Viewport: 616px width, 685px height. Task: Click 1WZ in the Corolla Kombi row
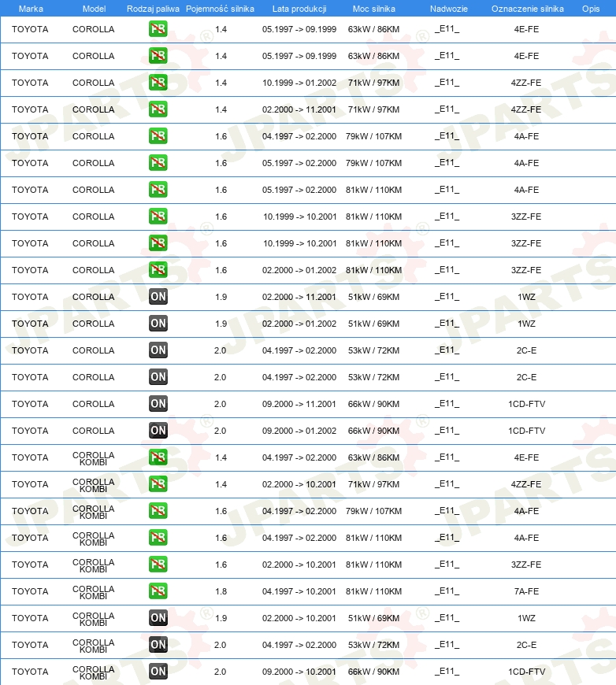click(526, 618)
